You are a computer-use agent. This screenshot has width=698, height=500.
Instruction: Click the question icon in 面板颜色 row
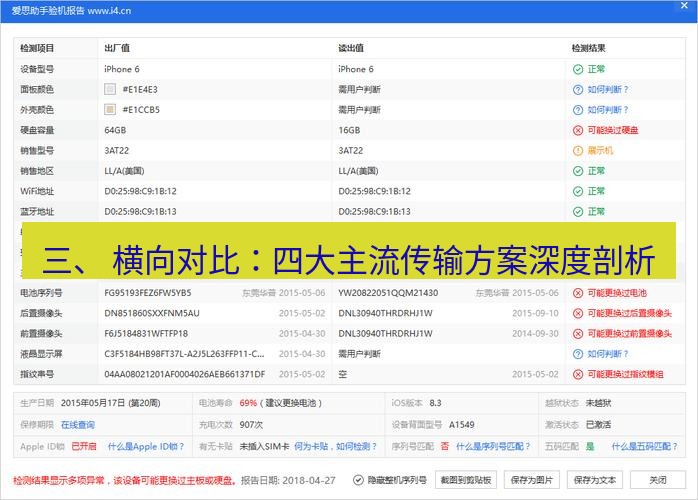click(577, 89)
